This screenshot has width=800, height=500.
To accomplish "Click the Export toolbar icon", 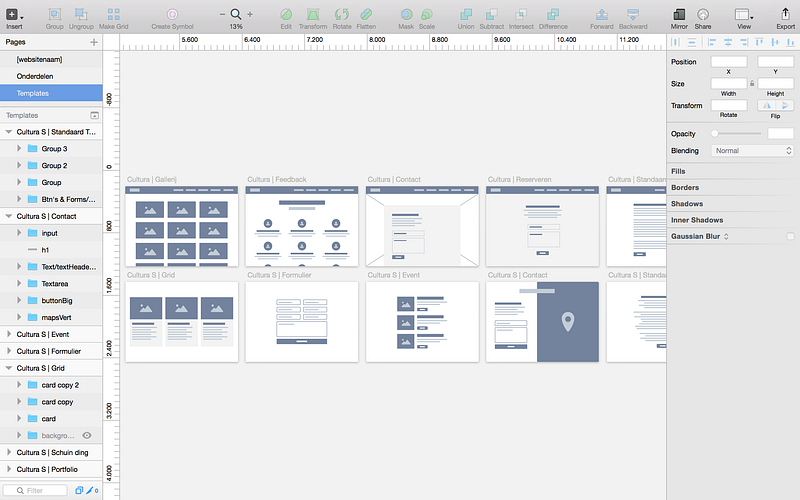I will [x=786, y=14].
